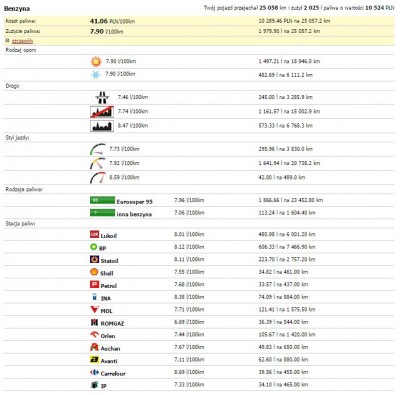Click the Eurosuper 95 green fuel badge
400x395 pixels.
[102, 200]
